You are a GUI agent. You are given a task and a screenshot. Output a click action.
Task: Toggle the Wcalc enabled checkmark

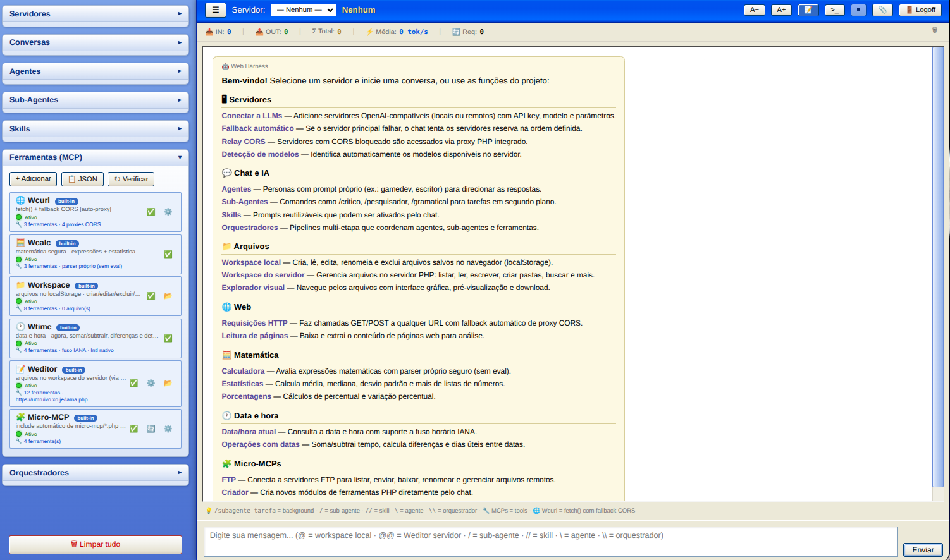[168, 254]
